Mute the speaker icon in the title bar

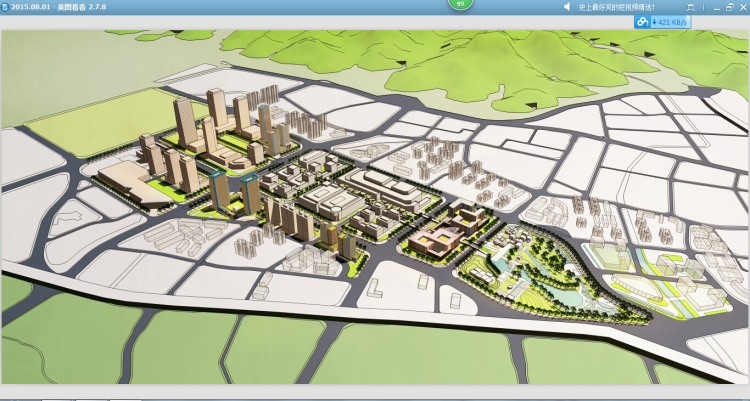tap(567, 7)
